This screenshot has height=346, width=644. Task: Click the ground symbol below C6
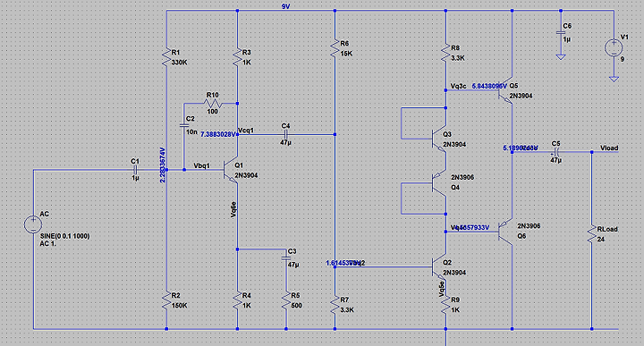tap(561, 56)
